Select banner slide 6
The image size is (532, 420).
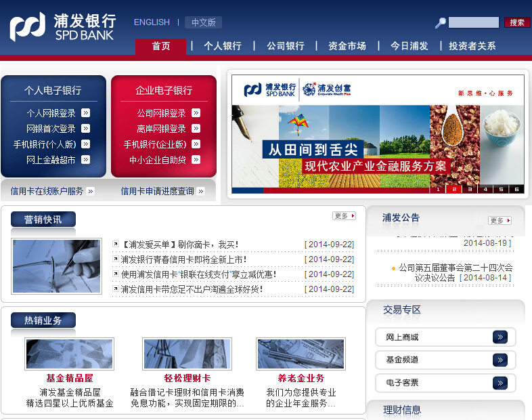[x=516, y=190]
